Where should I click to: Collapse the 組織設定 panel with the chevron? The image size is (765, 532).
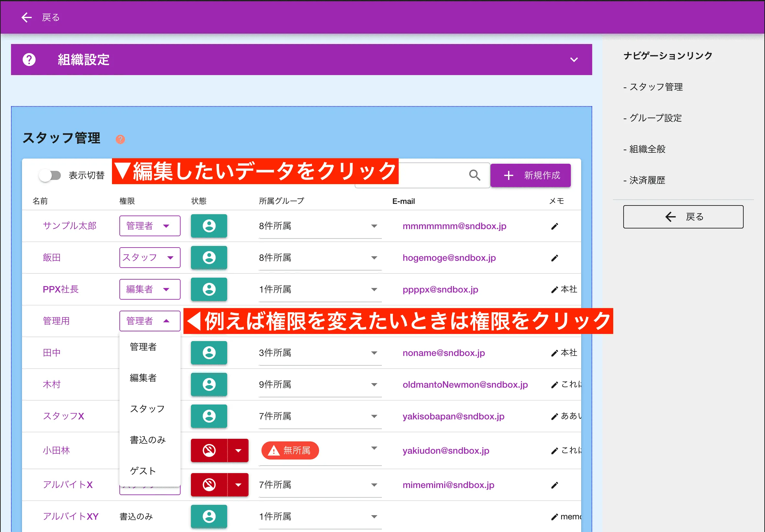(x=574, y=60)
